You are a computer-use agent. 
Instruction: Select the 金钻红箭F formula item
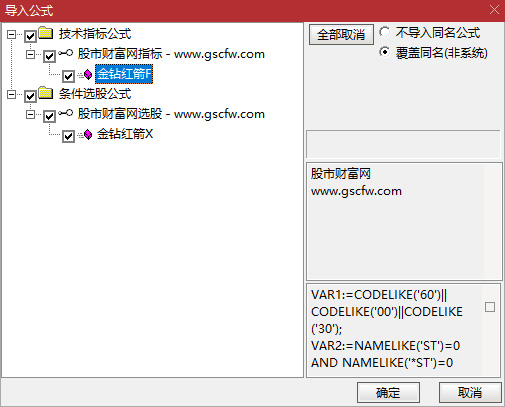[x=124, y=74]
